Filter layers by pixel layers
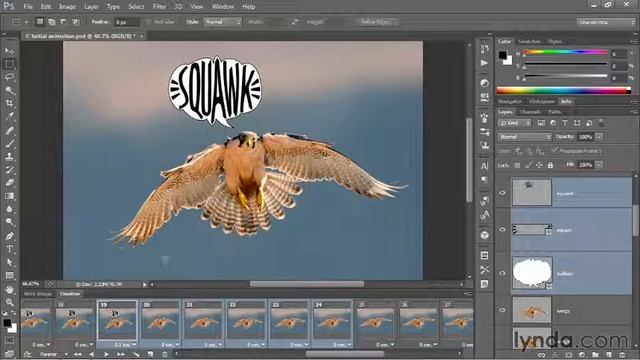The width and height of the screenshot is (640, 360). 541,123
